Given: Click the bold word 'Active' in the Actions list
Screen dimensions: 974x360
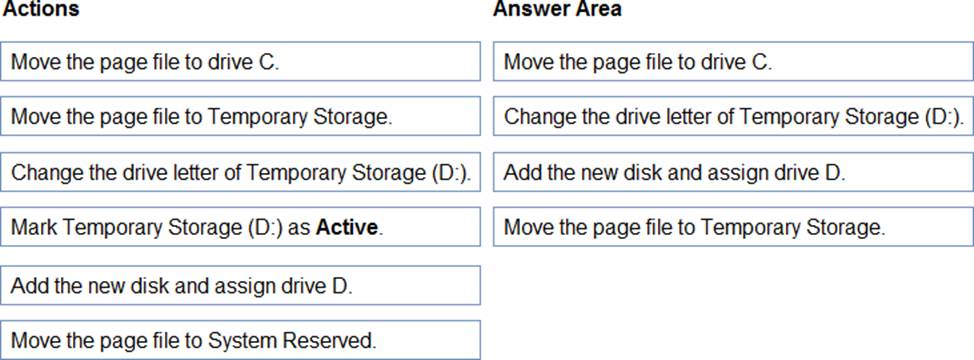Looking at the screenshot, I should point(346,227).
